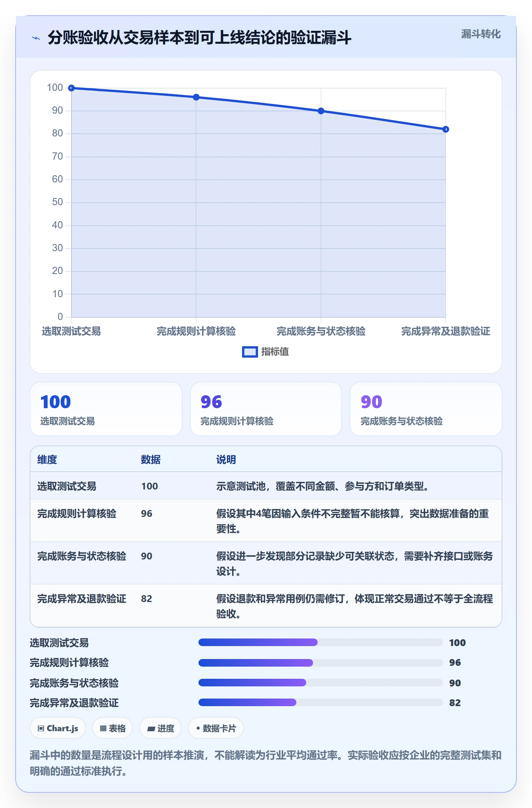Click the x-axis label 完成异常及退款验证
Screen dimensions: 532x808
point(446,331)
